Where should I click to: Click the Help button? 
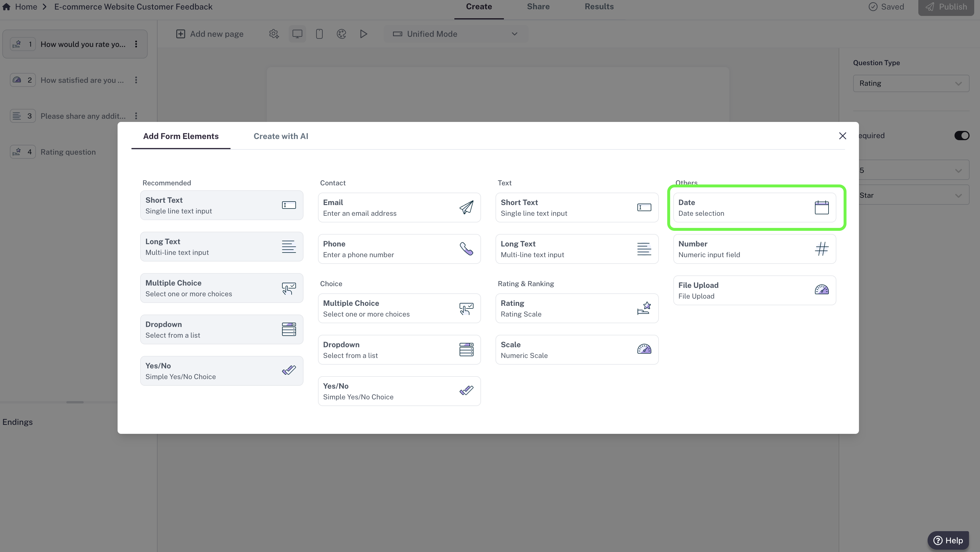[x=948, y=540]
